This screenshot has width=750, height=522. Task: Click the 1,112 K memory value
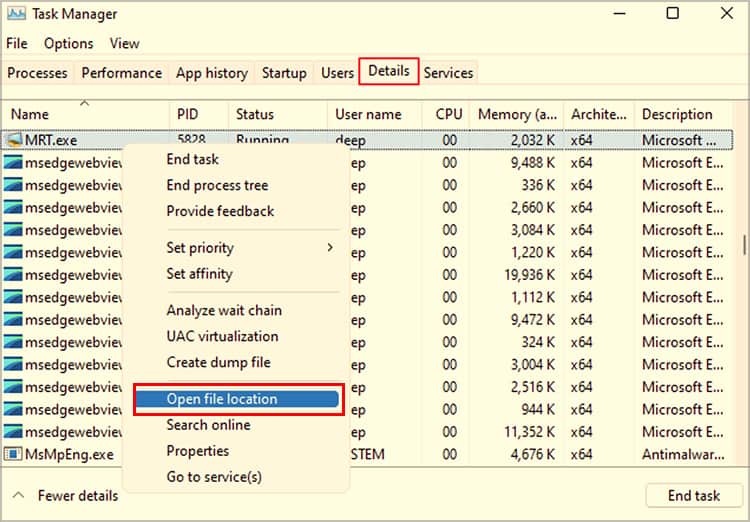pyautogui.click(x=533, y=298)
